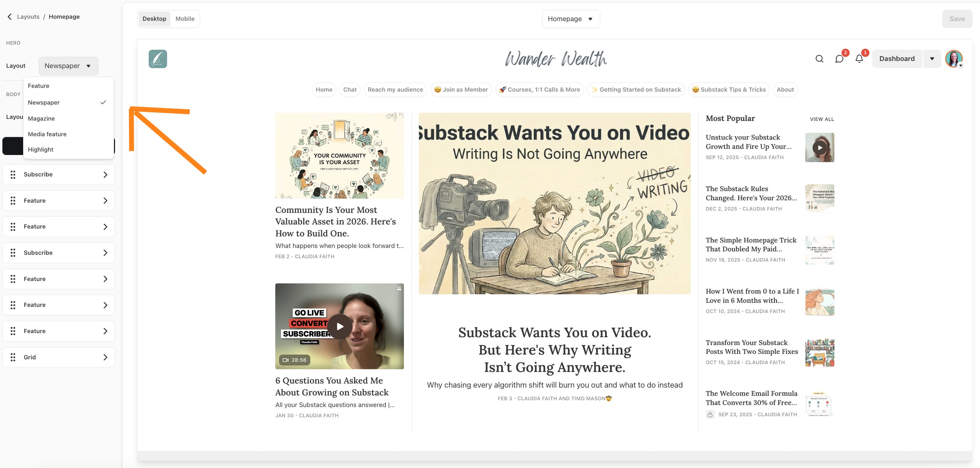
Task: Open 'How I Went from 0 to a Life' title
Action: 752,296
